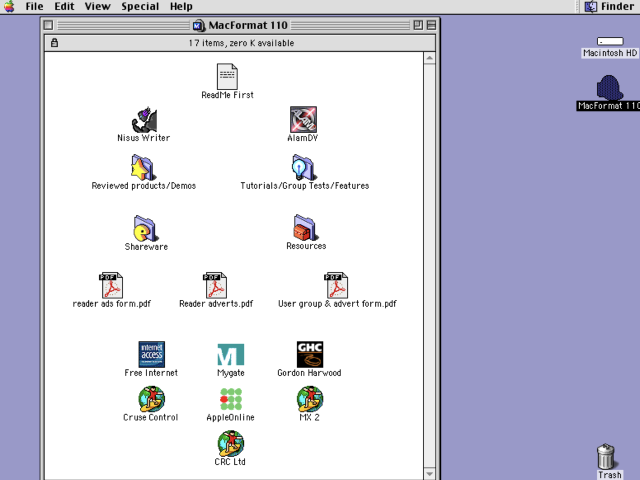Image resolution: width=640 pixels, height=480 pixels.
Task: Select the Shareware folder icon
Action: coord(145,228)
